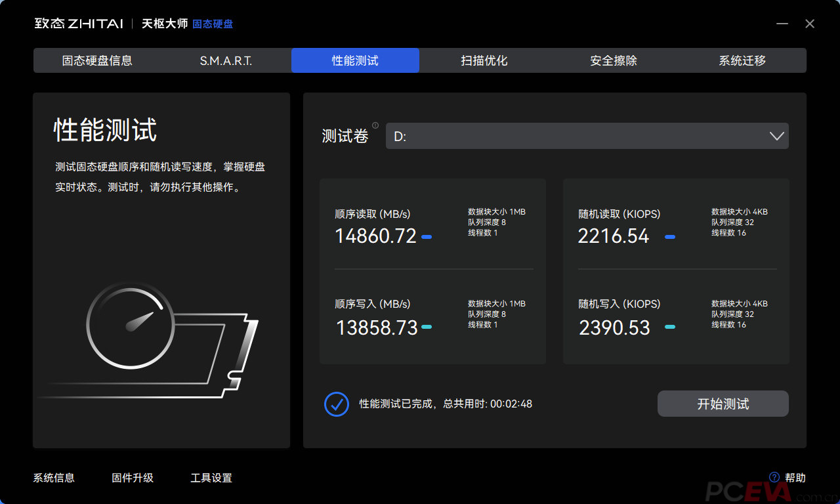
Task: Click the blue checkmark completion icon
Action: click(x=337, y=404)
